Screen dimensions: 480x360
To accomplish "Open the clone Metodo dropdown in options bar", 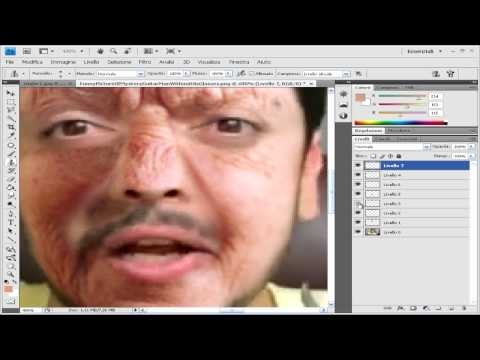I will 120,74.
